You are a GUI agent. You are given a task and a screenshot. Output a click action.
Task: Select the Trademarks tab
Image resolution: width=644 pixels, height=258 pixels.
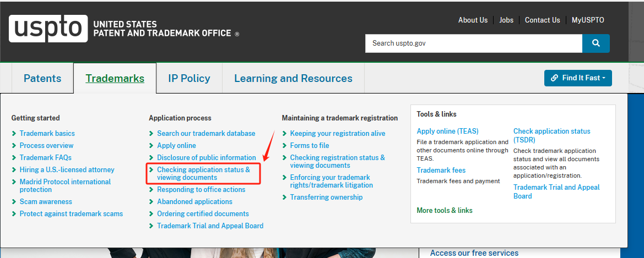(115, 79)
